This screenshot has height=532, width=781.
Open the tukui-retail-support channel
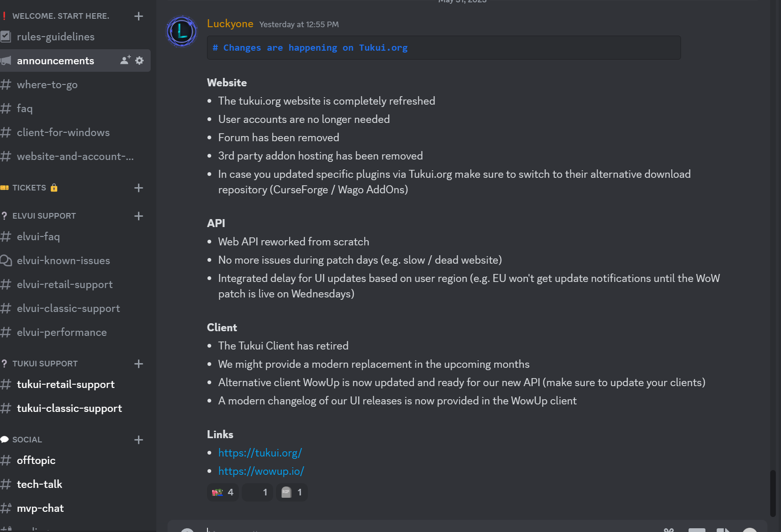66,384
